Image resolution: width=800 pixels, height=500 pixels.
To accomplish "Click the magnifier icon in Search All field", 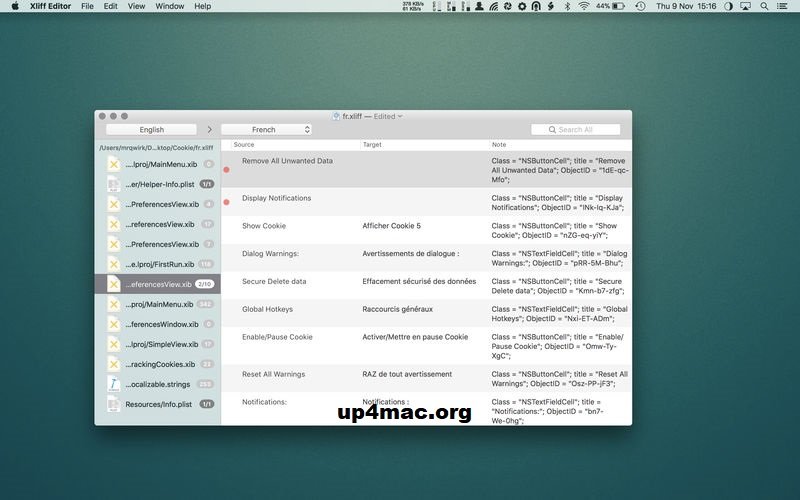I will point(552,130).
